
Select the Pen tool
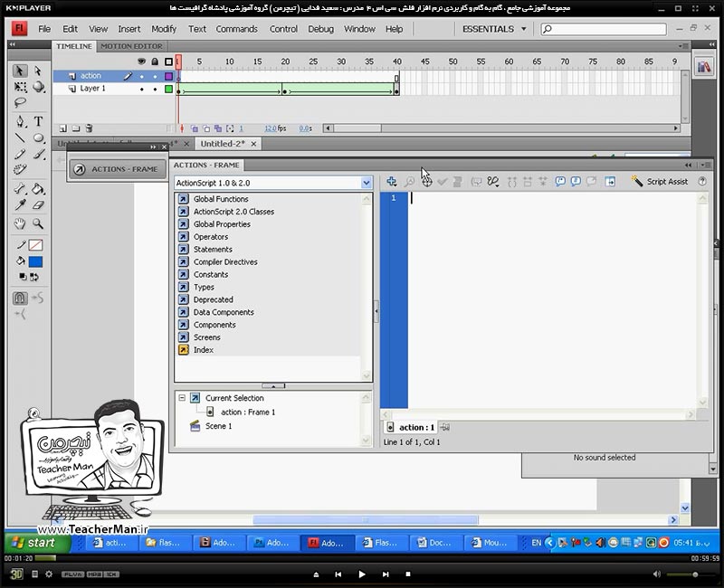click(20, 121)
